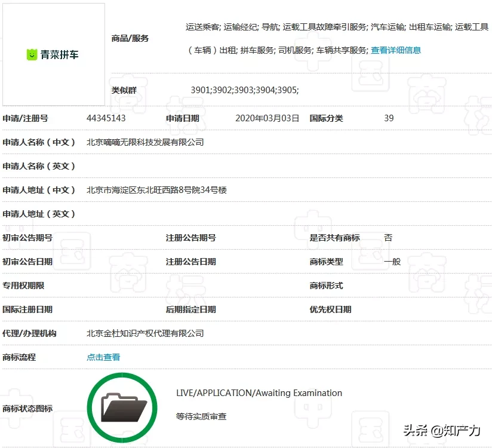Select the 否 shared trademark value
The height and width of the screenshot is (448, 492).
pos(388,238)
